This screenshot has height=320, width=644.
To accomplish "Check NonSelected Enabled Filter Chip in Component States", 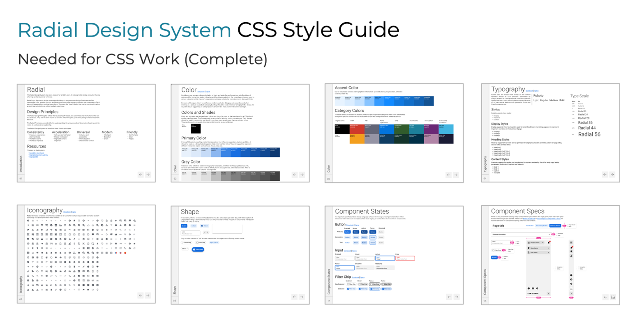I will [348, 284].
